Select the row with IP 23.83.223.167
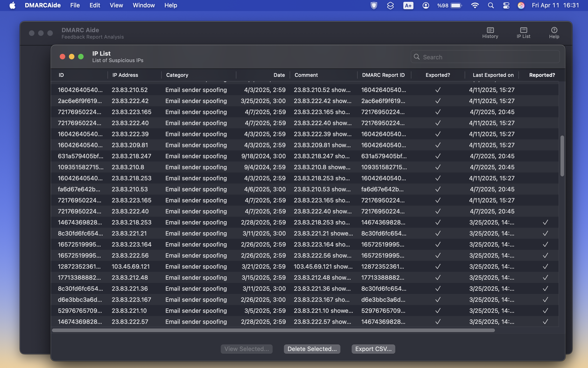This screenshot has height=368, width=588. tap(305, 300)
